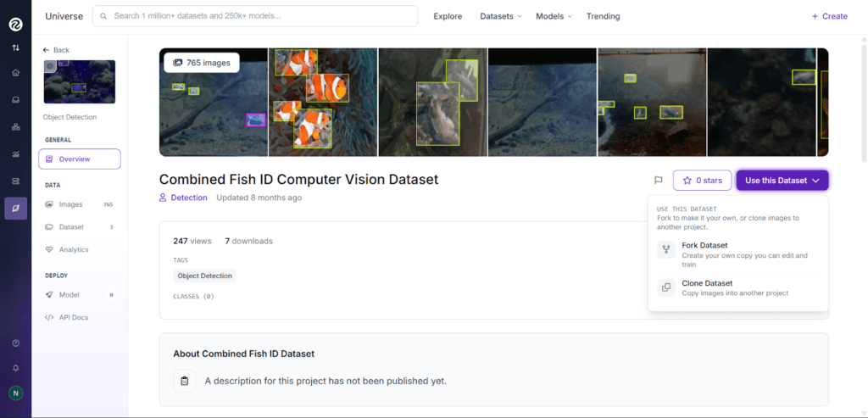The height and width of the screenshot is (418, 868).
Task: Select the Universe compass icon in rail
Action: point(15,209)
